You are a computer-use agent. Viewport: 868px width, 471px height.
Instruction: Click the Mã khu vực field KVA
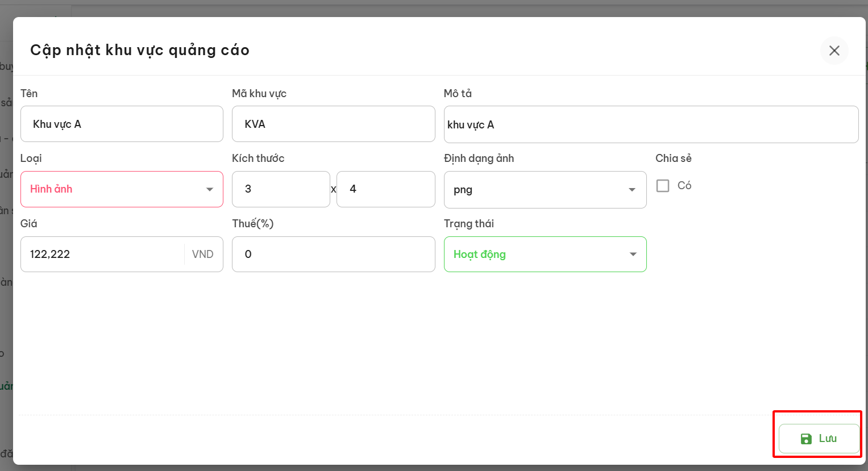[x=333, y=124]
